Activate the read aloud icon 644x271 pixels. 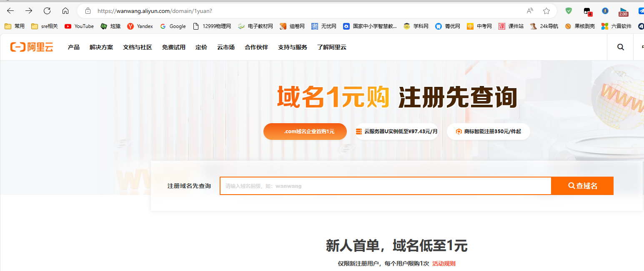530,11
